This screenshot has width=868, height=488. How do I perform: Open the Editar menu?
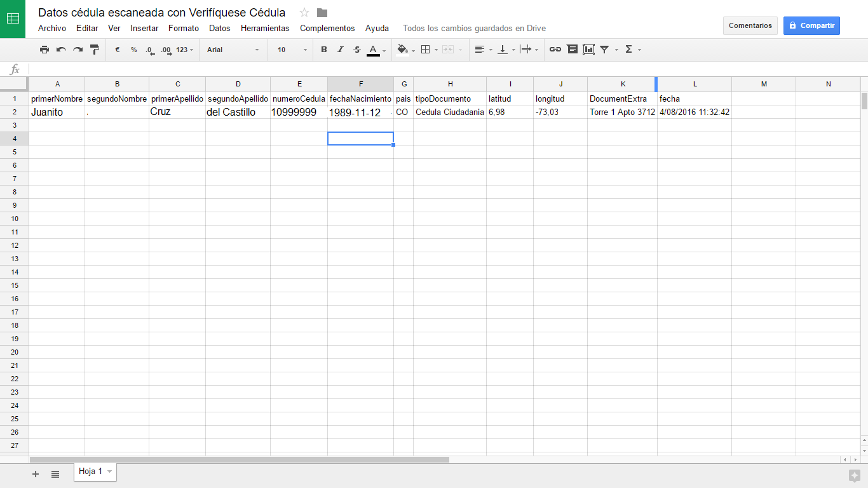pyautogui.click(x=87, y=28)
